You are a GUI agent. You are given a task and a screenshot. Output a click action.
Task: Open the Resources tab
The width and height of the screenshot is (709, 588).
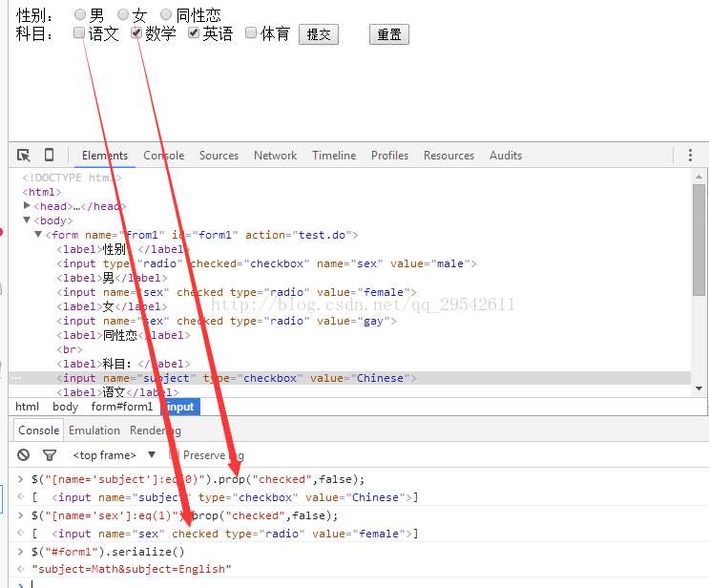pos(449,156)
